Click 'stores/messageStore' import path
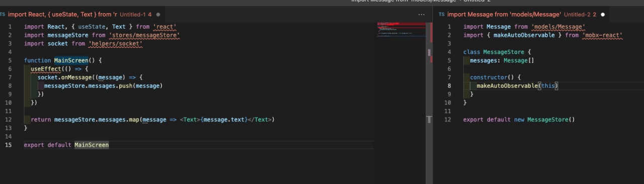 (x=144, y=35)
